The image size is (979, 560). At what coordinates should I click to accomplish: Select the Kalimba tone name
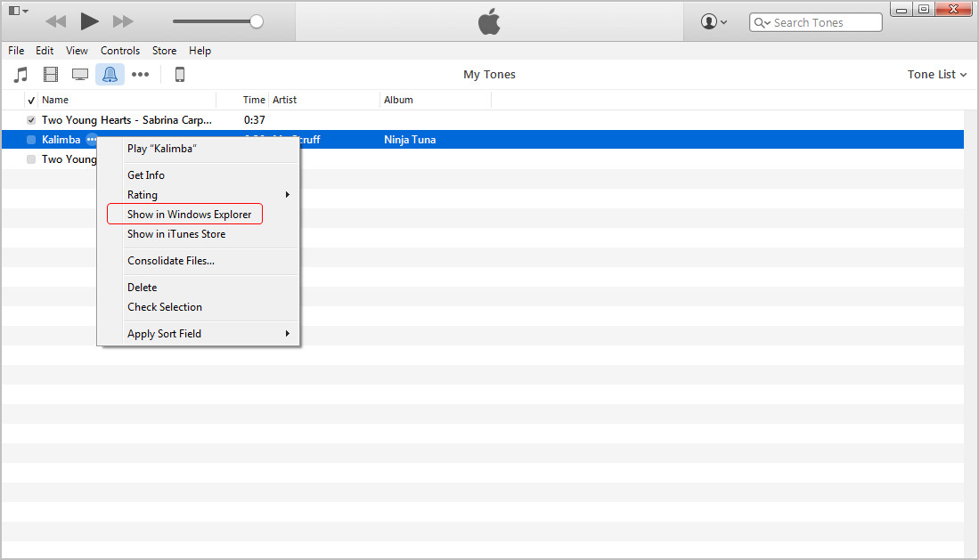click(61, 140)
